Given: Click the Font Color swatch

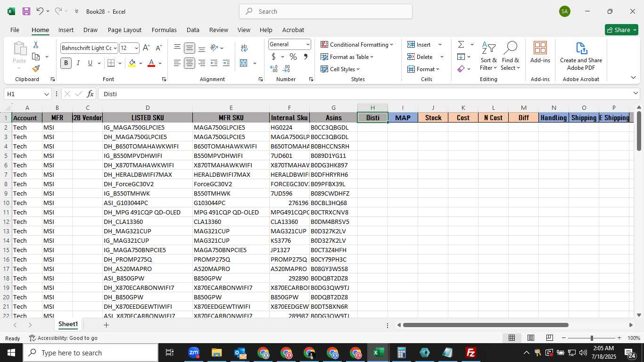Looking at the screenshot, I should 151,63.
